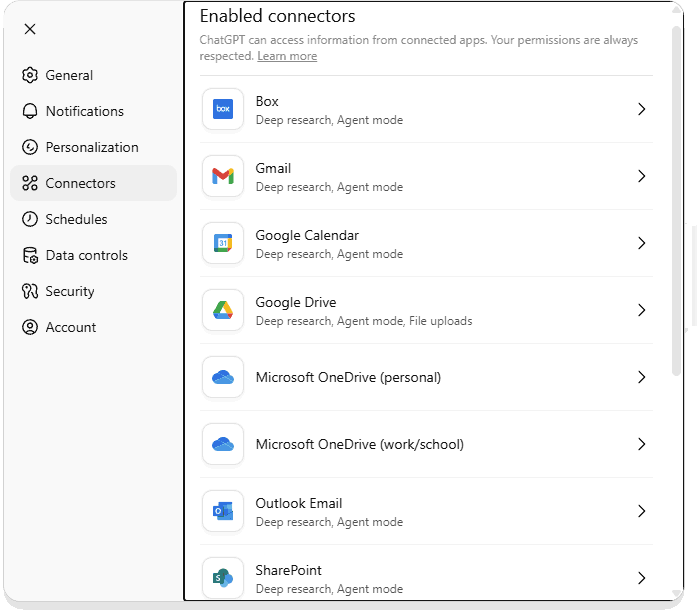Expand the Gmail connector chevron

(641, 176)
